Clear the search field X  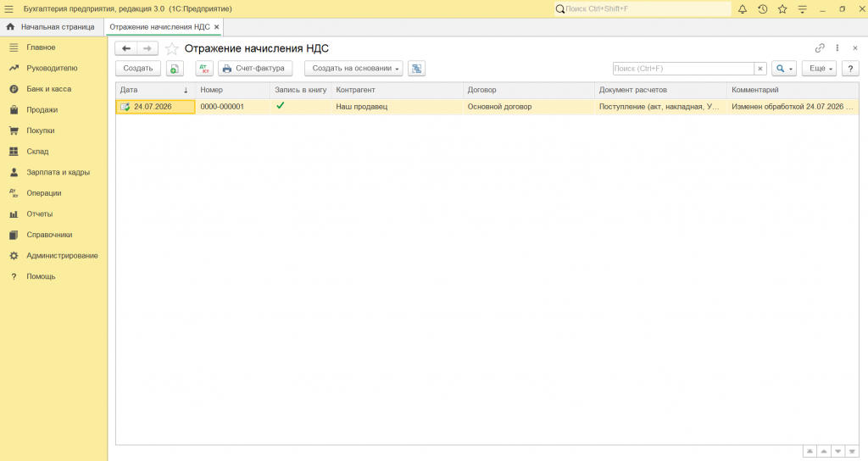(760, 69)
